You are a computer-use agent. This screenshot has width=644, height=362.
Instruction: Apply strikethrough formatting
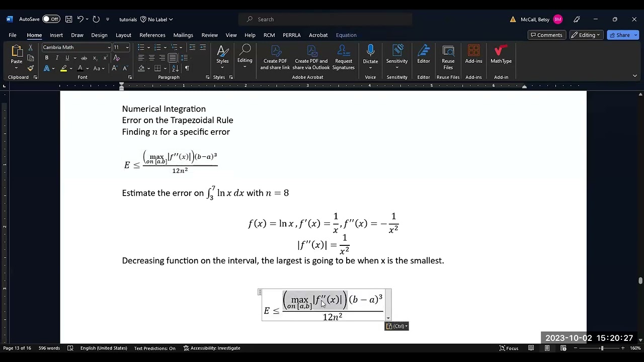pos(84,58)
